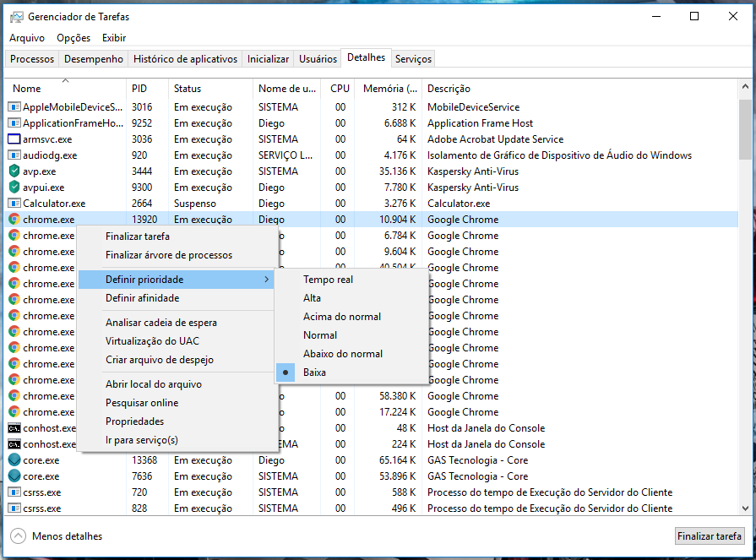The width and height of the screenshot is (756, 560).
Task: Click the csrss.exe icon for PID 720
Action: pyautogui.click(x=14, y=492)
